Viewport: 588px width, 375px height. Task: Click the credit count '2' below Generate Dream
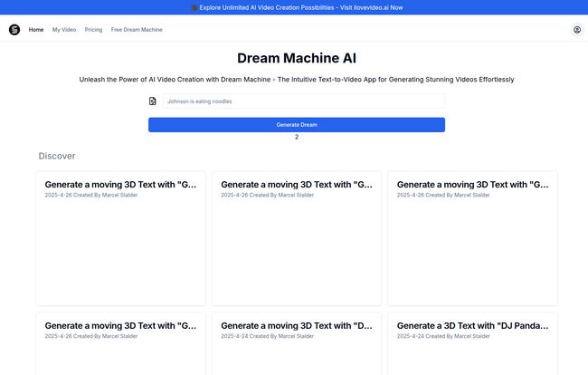tap(297, 137)
